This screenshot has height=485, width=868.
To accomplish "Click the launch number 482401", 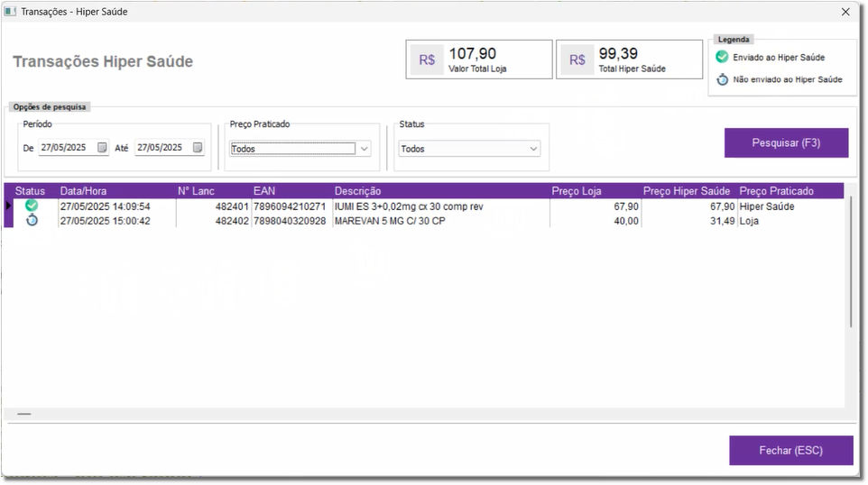I will [x=232, y=206].
